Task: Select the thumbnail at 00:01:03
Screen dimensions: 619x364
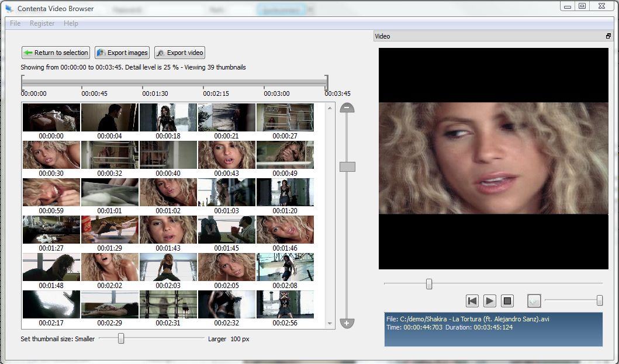Action: pyautogui.click(x=227, y=192)
